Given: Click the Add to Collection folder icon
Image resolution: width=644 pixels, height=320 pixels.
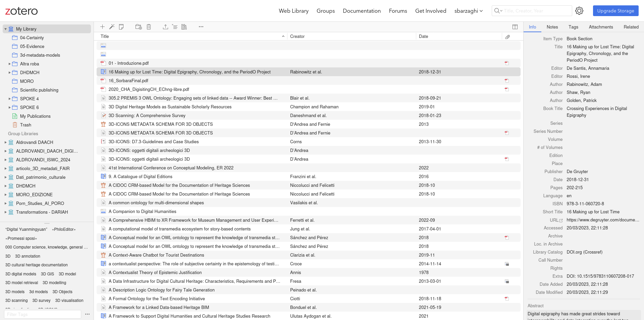Looking at the screenshot, I should click(139, 27).
